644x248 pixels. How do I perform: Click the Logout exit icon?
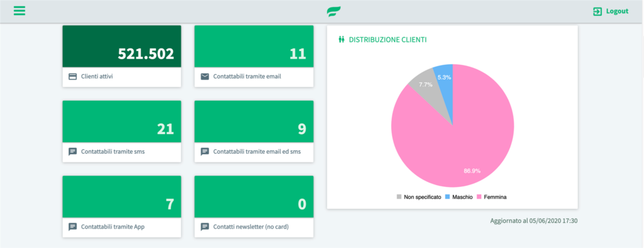597,11
